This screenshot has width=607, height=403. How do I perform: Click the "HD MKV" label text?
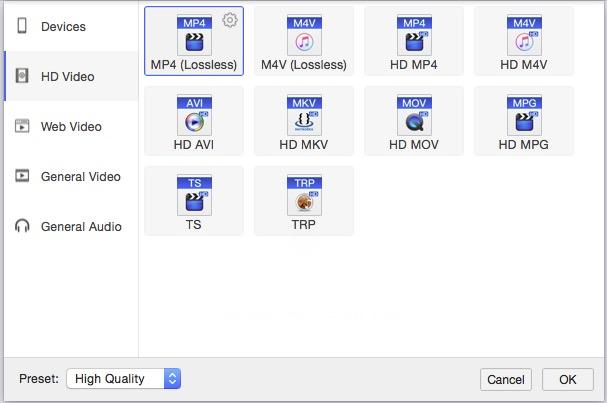click(304, 145)
